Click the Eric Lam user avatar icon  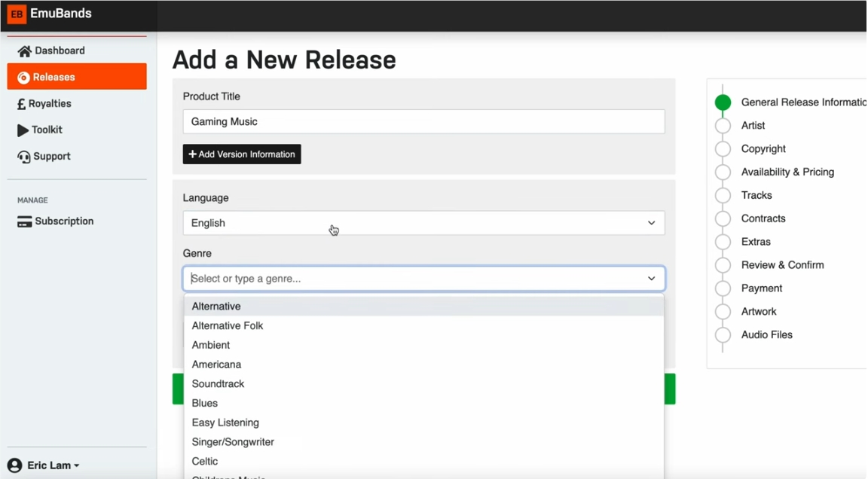coord(14,465)
